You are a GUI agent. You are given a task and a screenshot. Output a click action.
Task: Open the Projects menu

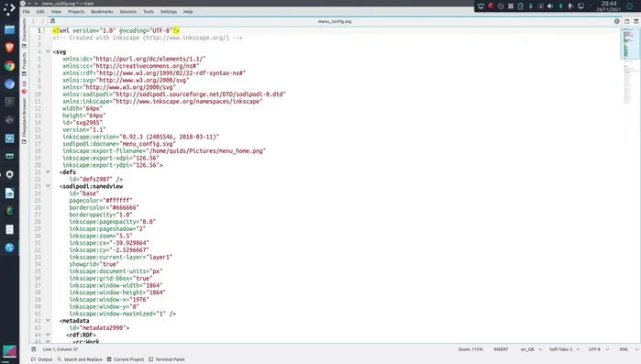click(x=76, y=11)
